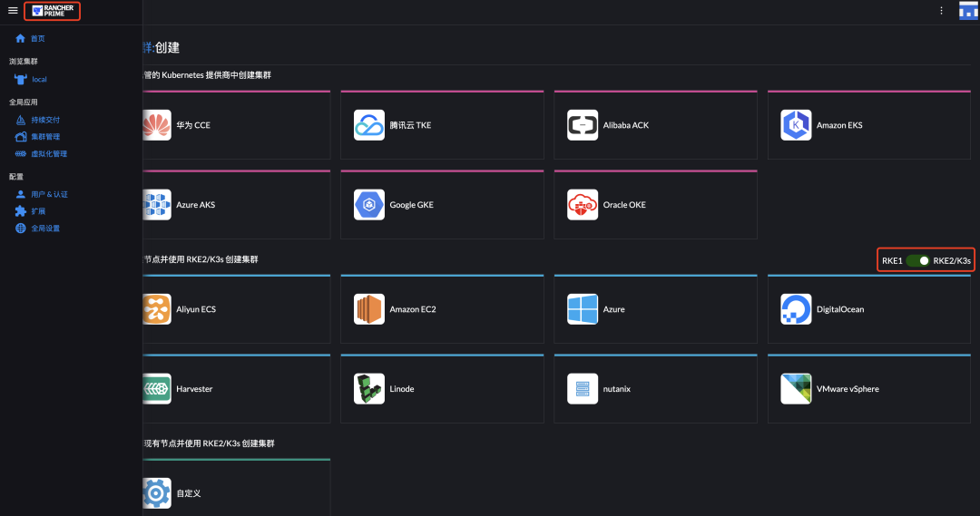
Task: Click the home icon in the sidebar
Action: coord(21,39)
